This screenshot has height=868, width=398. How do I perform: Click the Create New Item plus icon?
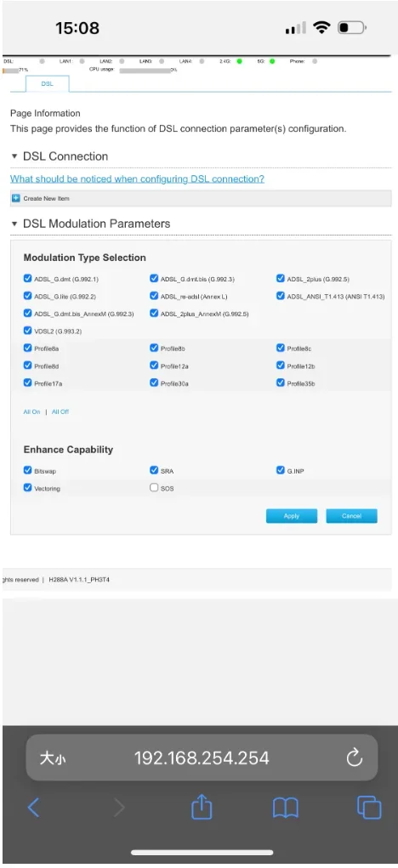pos(16,198)
